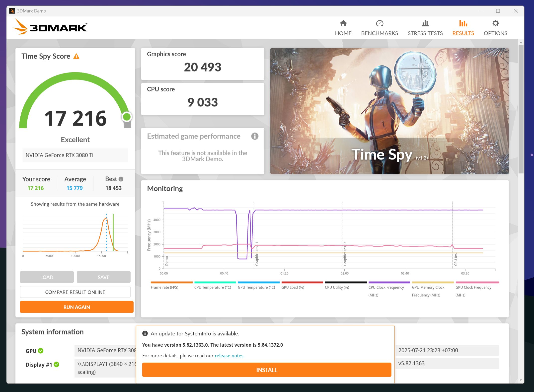Click the green check icon next to GPU
The width and height of the screenshot is (534, 392).
click(41, 351)
